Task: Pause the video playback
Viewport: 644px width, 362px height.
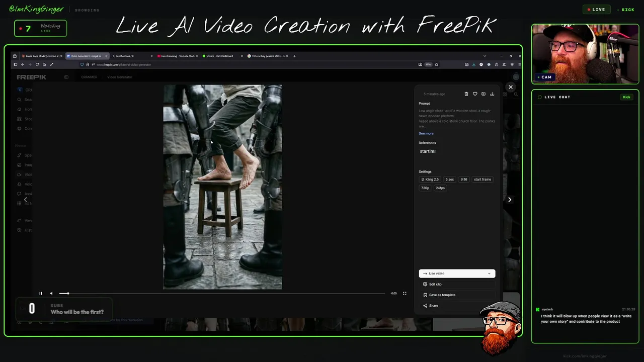Action: pyautogui.click(x=41, y=293)
